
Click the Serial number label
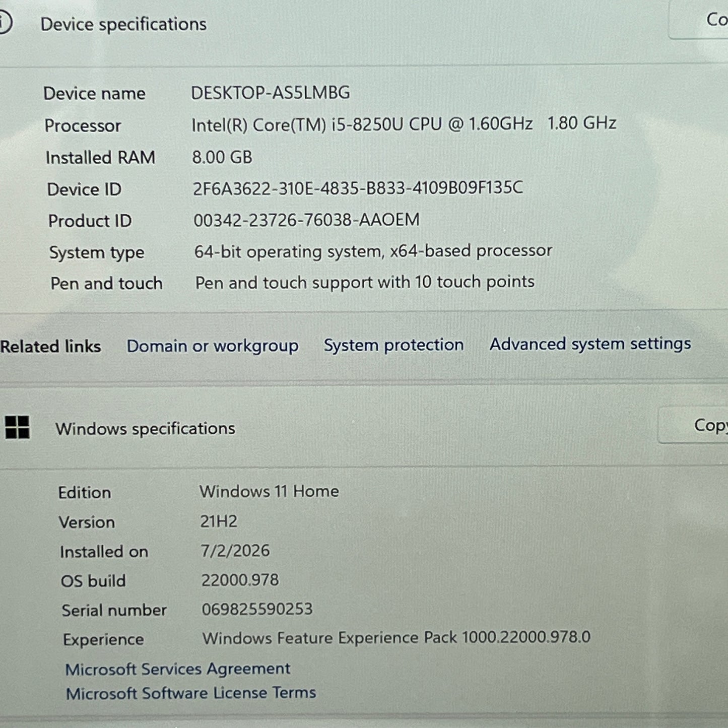click(114, 610)
